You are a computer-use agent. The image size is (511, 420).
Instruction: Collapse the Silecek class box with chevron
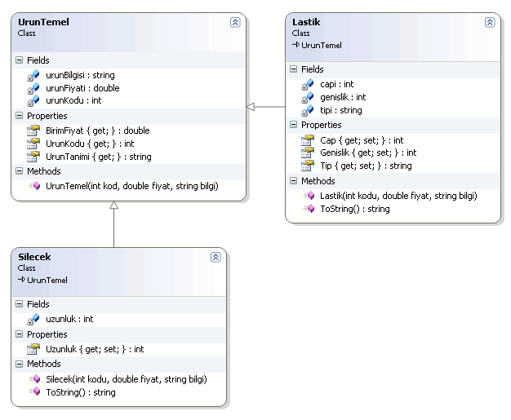(216, 257)
